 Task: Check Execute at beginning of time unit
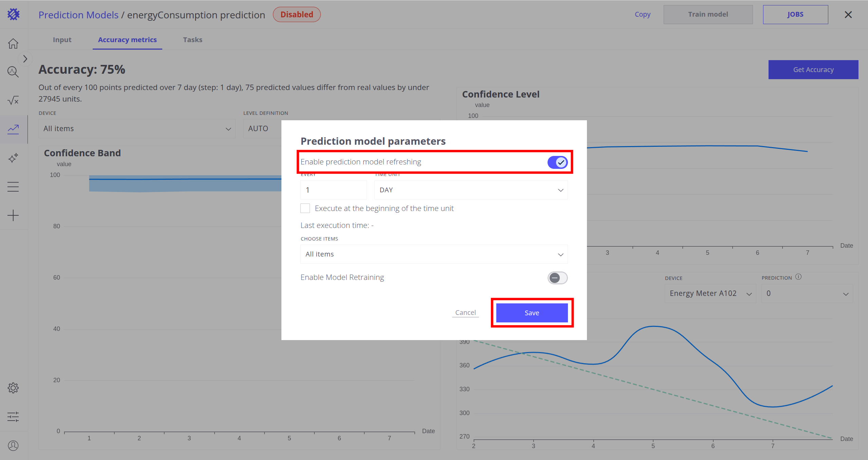305,208
